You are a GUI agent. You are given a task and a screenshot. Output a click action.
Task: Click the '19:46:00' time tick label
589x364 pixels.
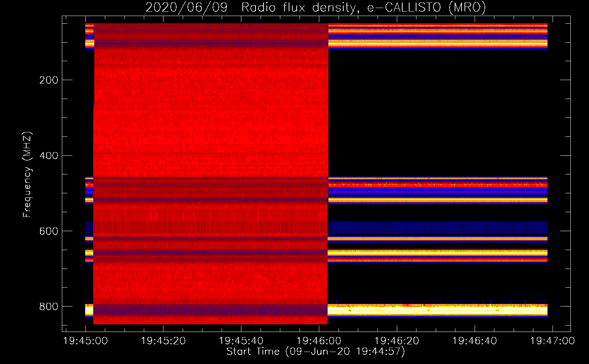pos(319,341)
